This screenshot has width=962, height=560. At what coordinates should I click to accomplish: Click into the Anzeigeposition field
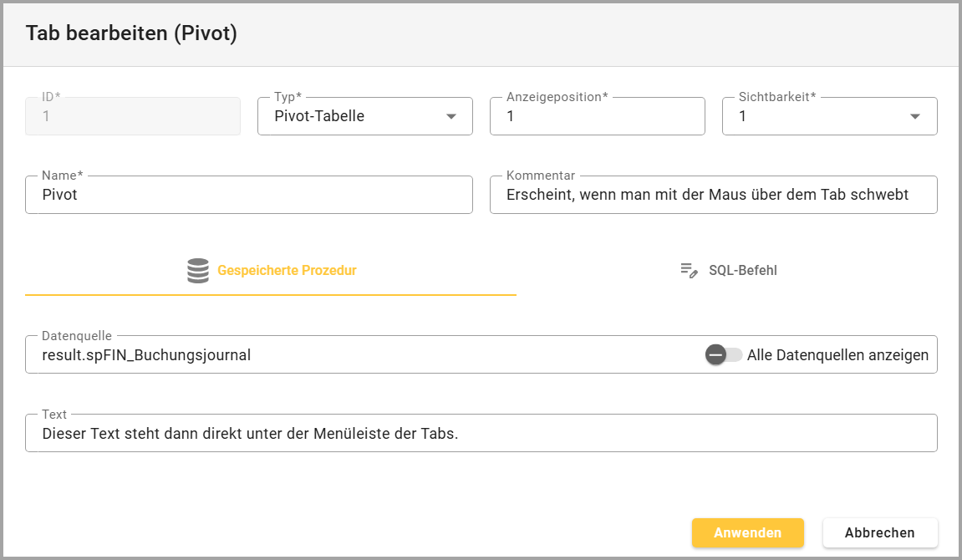597,117
